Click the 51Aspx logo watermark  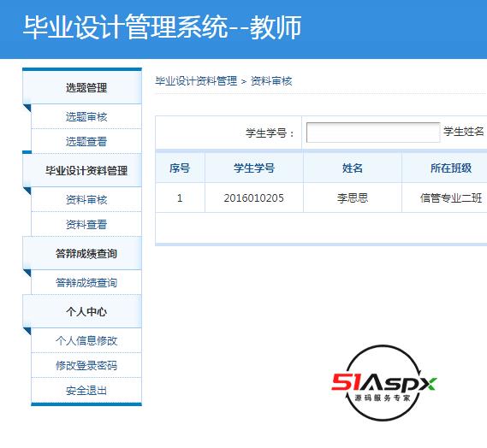(x=384, y=383)
